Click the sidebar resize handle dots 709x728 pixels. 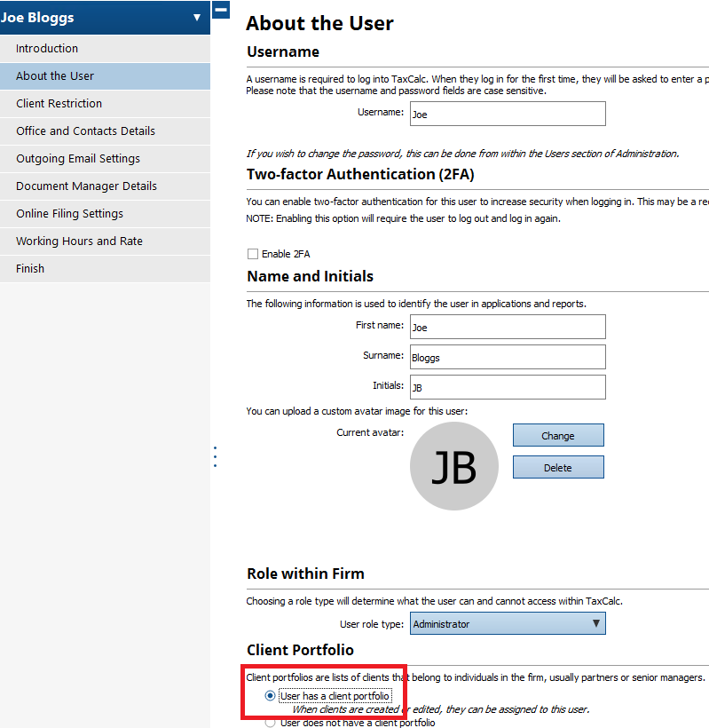(215, 456)
